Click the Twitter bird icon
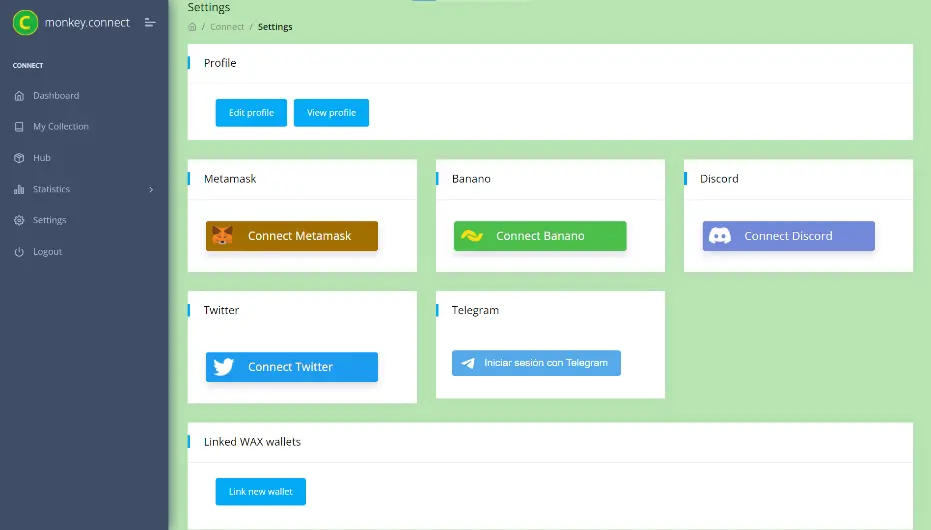The image size is (931, 530). coord(223,367)
